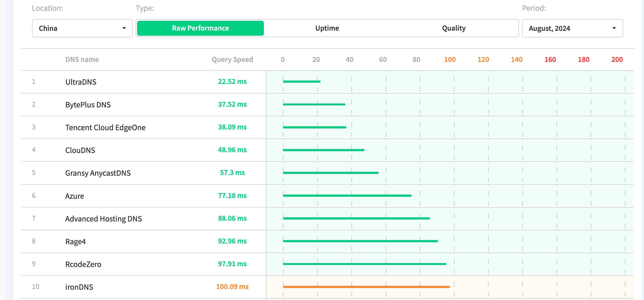
Task: Click the DNS name column header
Action: (82, 60)
